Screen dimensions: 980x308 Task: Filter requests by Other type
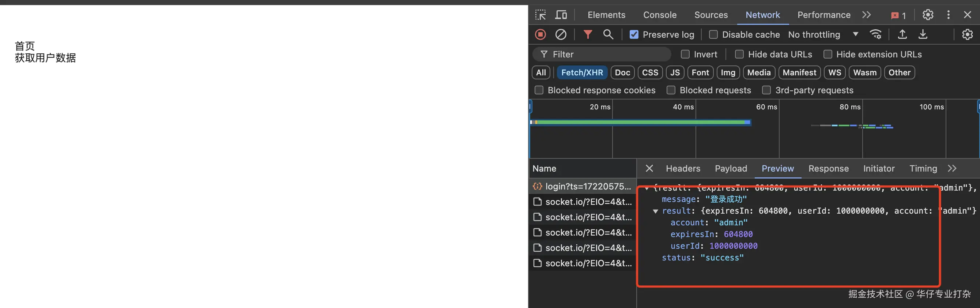pos(899,72)
